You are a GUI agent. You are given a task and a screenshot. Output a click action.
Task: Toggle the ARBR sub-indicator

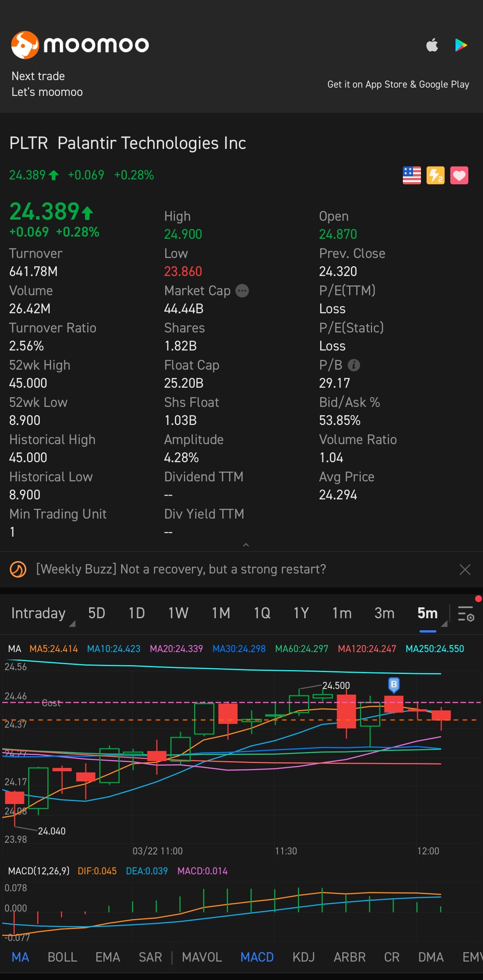(x=349, y=957)
